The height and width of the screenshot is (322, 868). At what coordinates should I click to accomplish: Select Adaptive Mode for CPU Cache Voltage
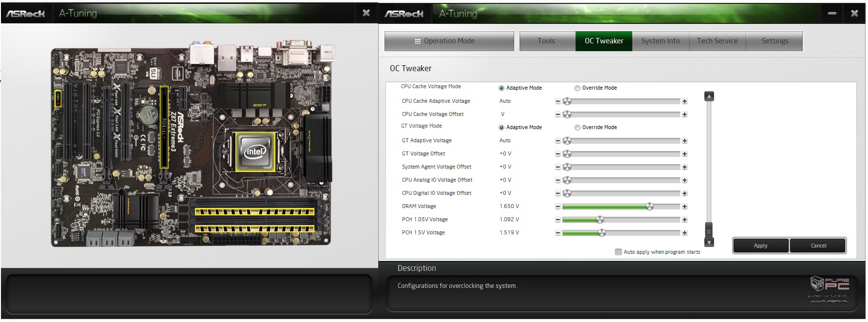[502, 88]
